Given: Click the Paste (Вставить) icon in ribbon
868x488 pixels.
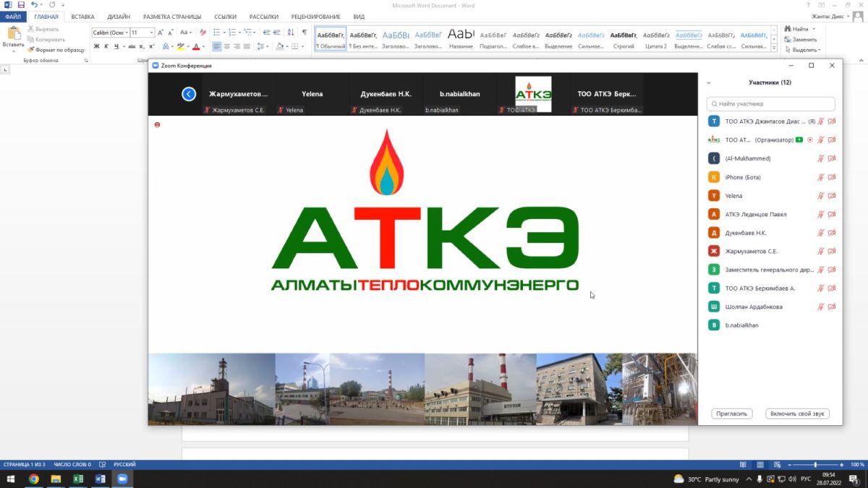Looking at the screenshot, I should tap(13, 34).
